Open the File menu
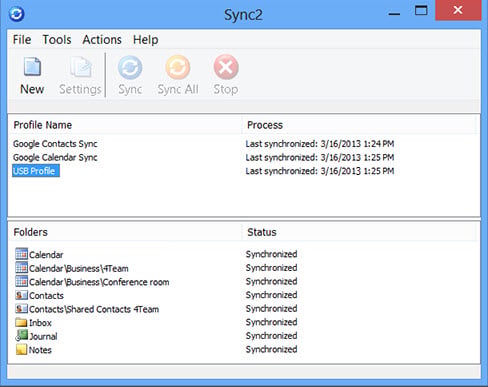Image resolution: width=488 pixels, height=387 pixels. pos(22,40)
